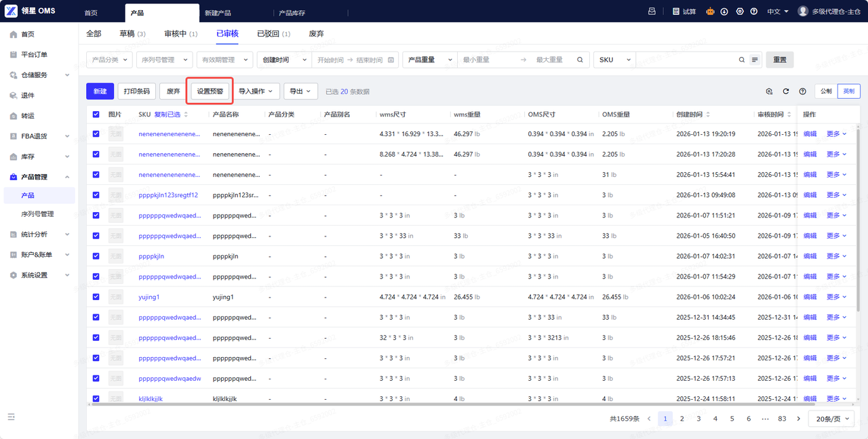
Task: Click the help question icon in top header
Action: click(x=753, y=12)
